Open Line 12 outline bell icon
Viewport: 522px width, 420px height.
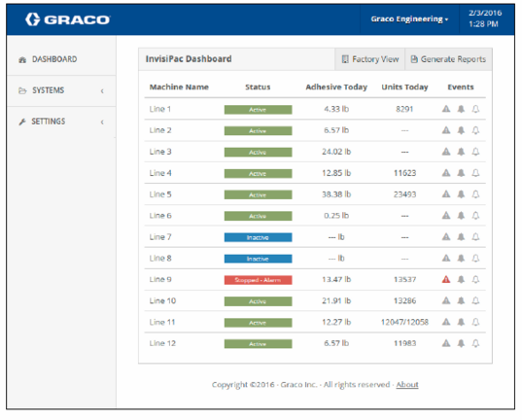(475, 343)
